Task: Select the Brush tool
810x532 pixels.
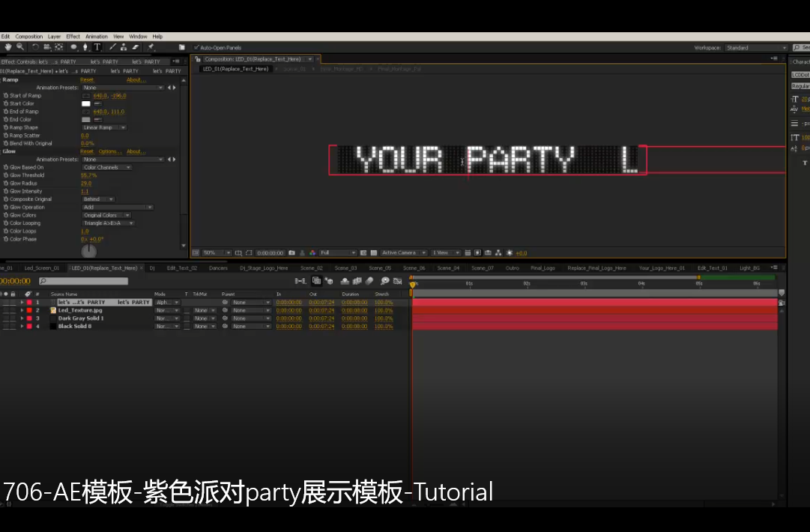Action: point(112,47)
